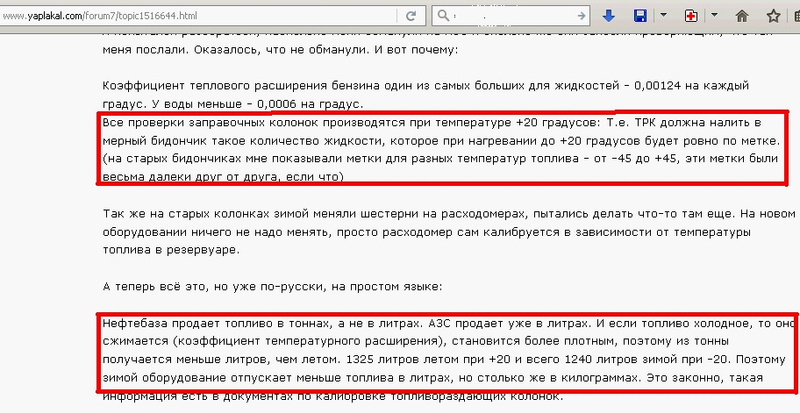Screen dimensions: 800x413
Task: Go to the home page via house icon
Action: [742, 16]
